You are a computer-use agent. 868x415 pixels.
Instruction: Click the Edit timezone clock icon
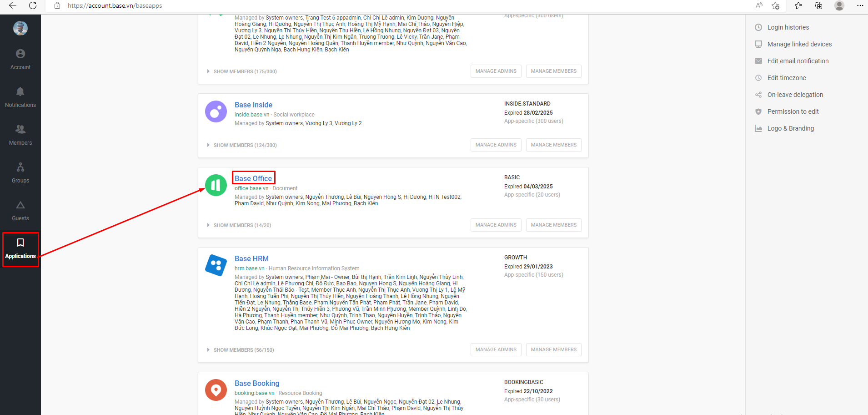[x=758, y=78]
